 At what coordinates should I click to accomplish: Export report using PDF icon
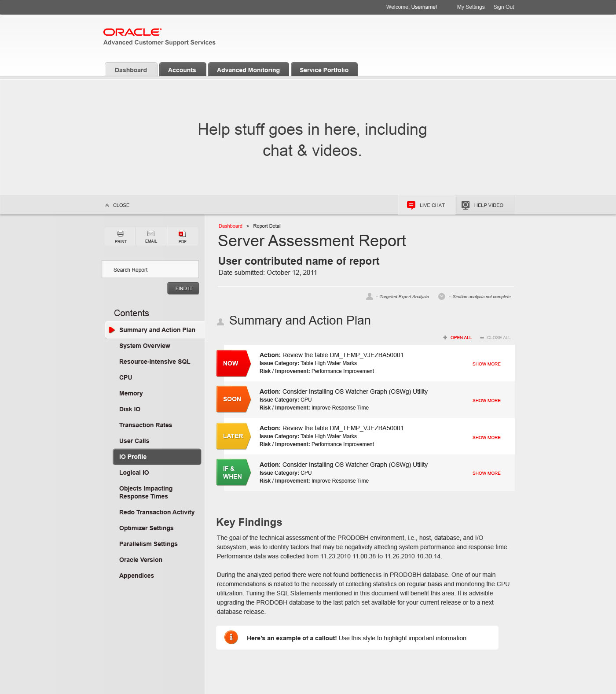click(x=182, y=234)
